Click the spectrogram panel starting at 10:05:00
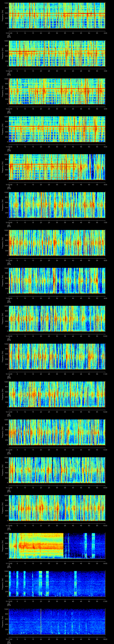Viewport: 114px width, 644px height. (x=57, y=167)
